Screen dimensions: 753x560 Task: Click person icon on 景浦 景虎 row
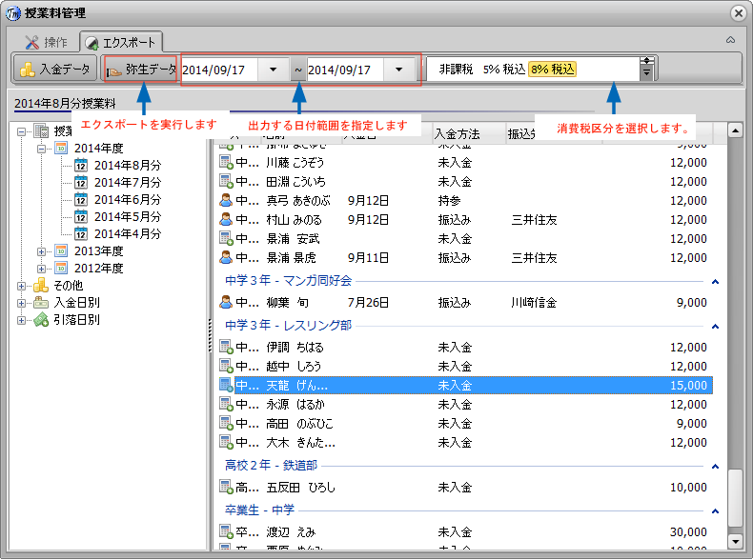226,257
